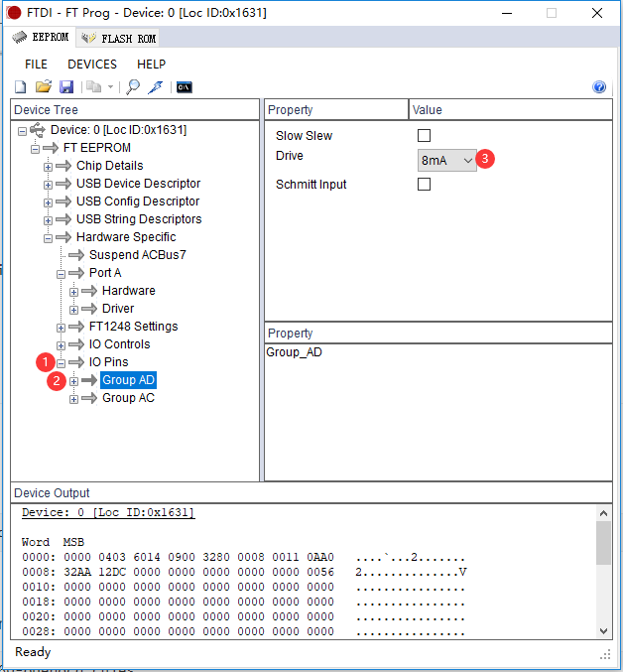
Task: Expand the USB Device Descriptor node
Action: [48, 185]
